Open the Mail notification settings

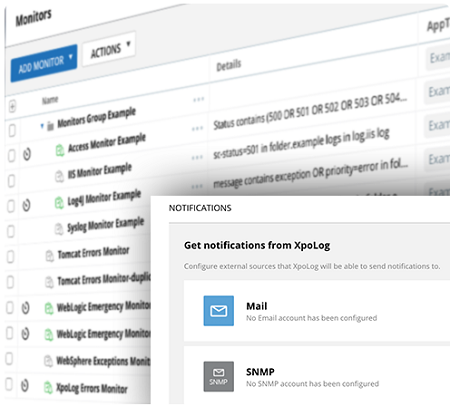click(x=317, y=311)
